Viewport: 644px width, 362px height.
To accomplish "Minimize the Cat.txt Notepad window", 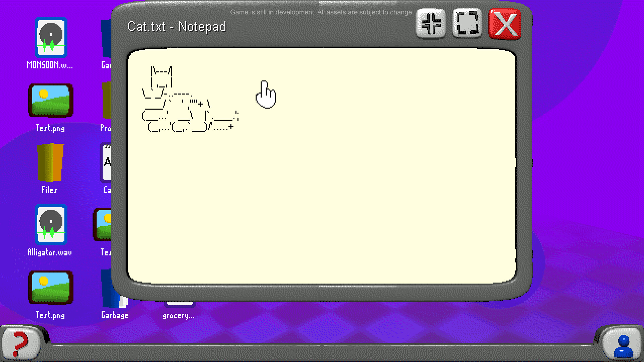I will (x=430, y=23).
